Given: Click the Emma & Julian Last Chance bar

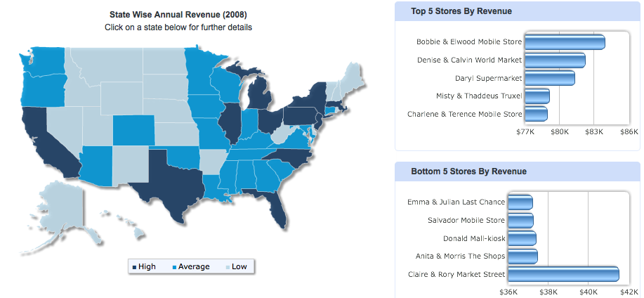Looking at the screenshot, I should pos(520,202).
